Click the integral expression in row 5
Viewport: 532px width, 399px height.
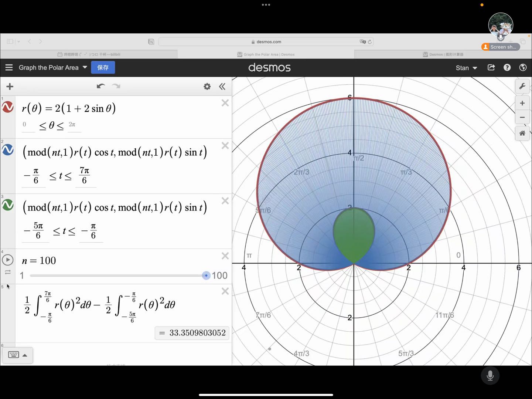coord(100,307)
